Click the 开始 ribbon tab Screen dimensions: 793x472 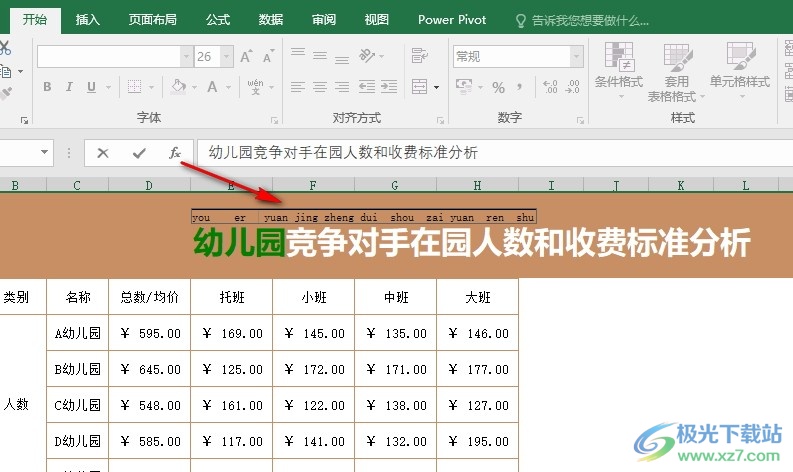pyautogui.click(x=34, y=20)
